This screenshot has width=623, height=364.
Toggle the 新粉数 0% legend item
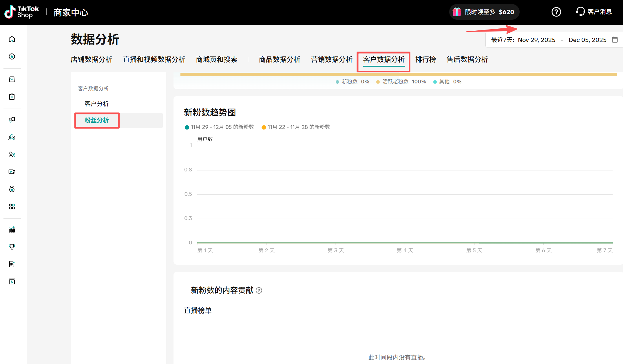click(352, 82)
